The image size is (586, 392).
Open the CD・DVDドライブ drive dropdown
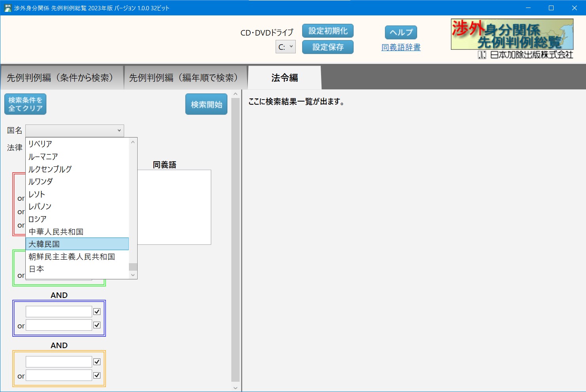(285, 47)
